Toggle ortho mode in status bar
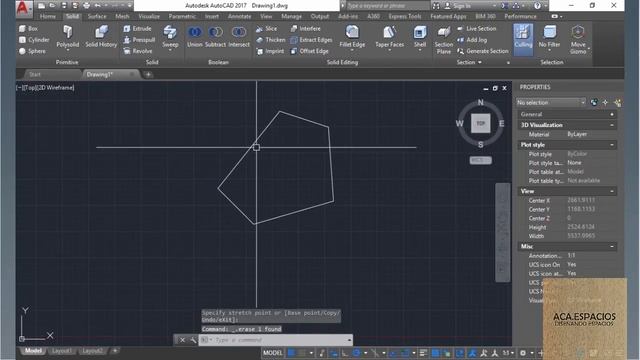Image resolution: width=640 pixels, height=360 pixels. point(345,353)
